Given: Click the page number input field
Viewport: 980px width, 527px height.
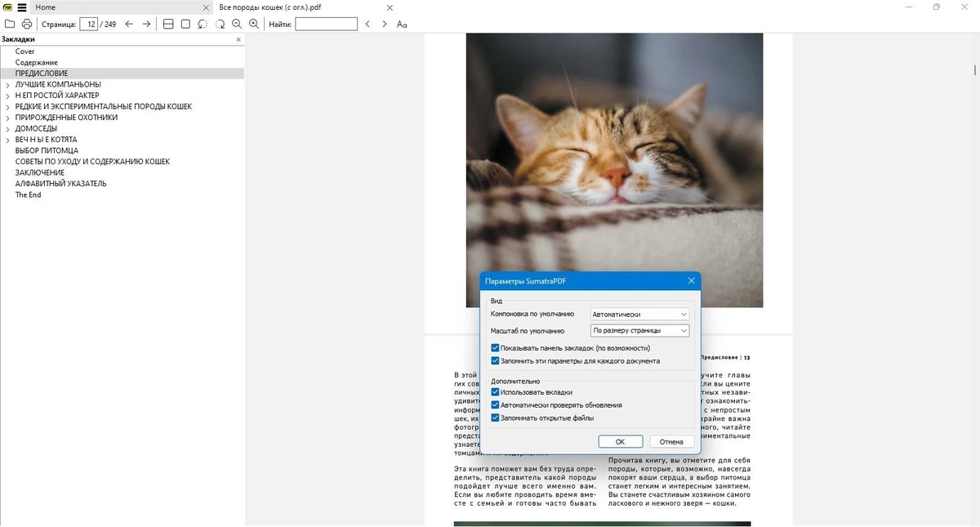Looking at the screenshot, I should coord(89,25).
